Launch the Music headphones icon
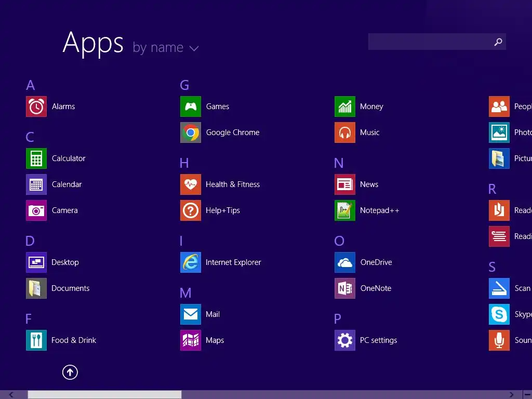 point(345,132)
